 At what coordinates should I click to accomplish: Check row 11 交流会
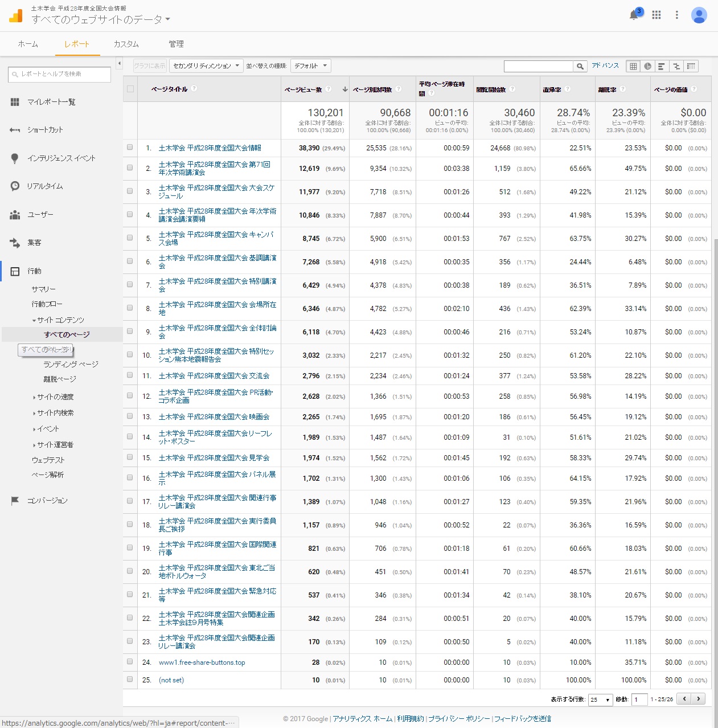click(130, 375)
